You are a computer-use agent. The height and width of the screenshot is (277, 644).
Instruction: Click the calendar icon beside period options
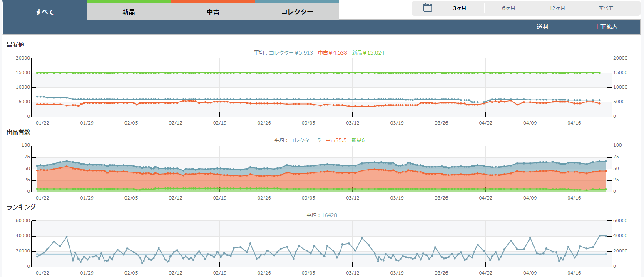coord(428,8)
